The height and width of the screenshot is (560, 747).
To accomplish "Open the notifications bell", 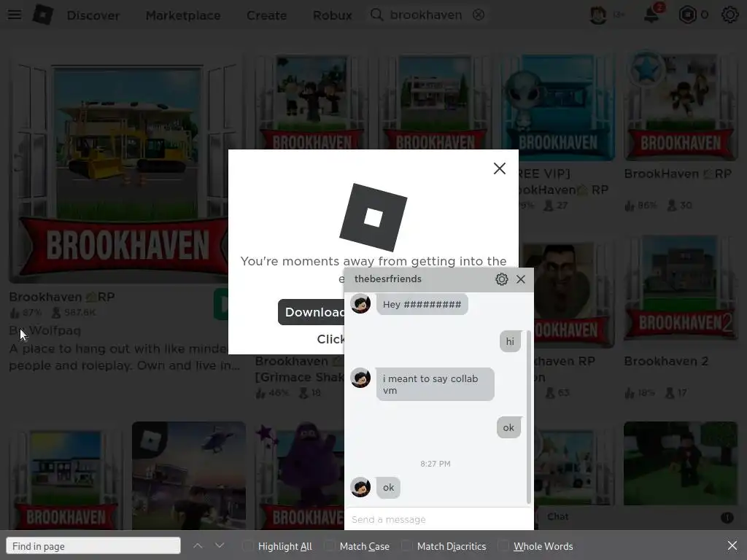I will [x=651, y=15].
